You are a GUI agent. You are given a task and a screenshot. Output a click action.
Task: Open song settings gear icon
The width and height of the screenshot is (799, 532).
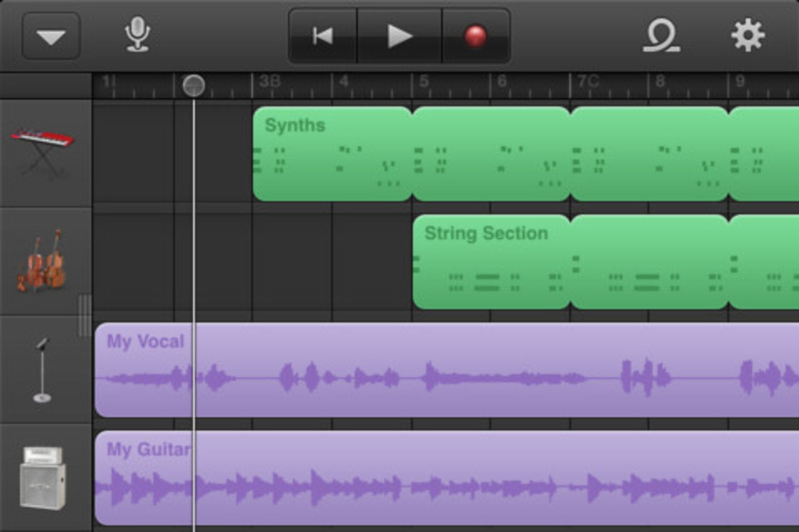[x=748, y=36]
